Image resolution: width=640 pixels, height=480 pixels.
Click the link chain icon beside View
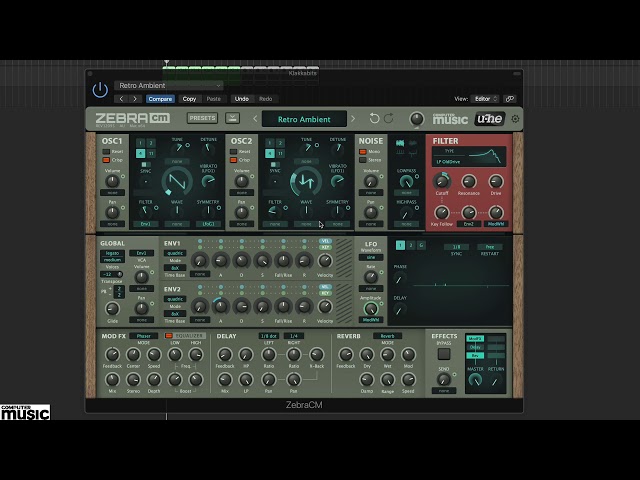(x=509, y=99)
